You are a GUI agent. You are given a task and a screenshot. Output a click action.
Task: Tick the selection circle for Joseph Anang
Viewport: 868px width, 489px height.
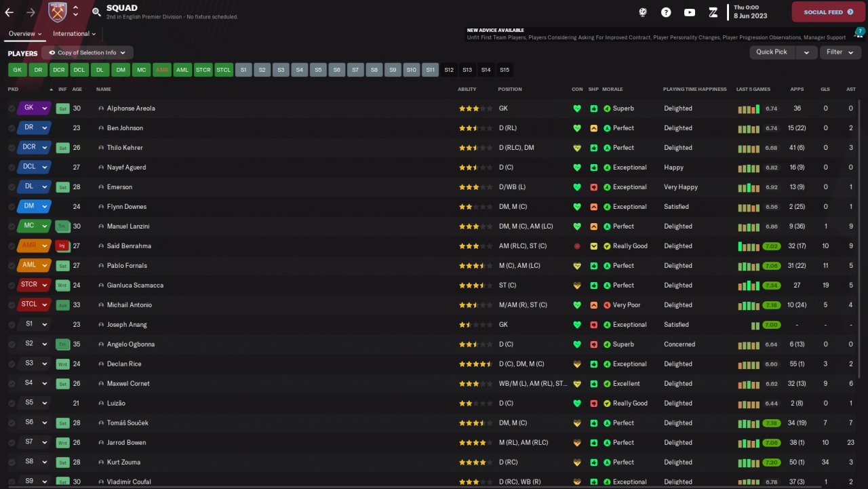point(12,325)
